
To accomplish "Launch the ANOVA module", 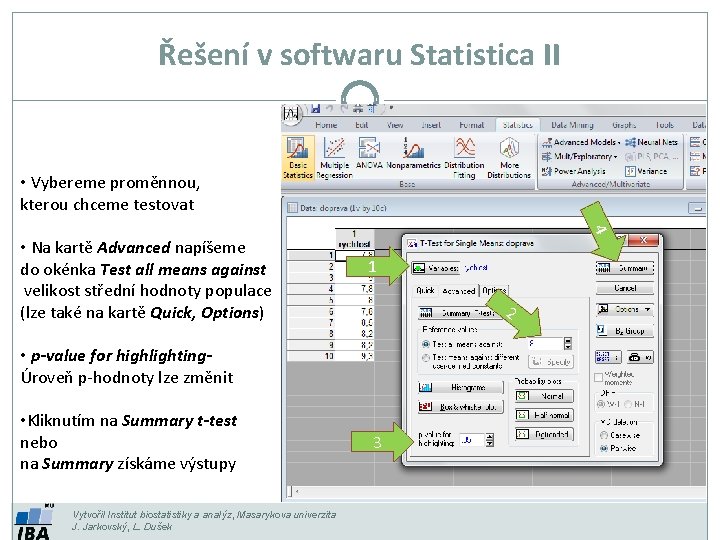I will (x=369, y=153).
